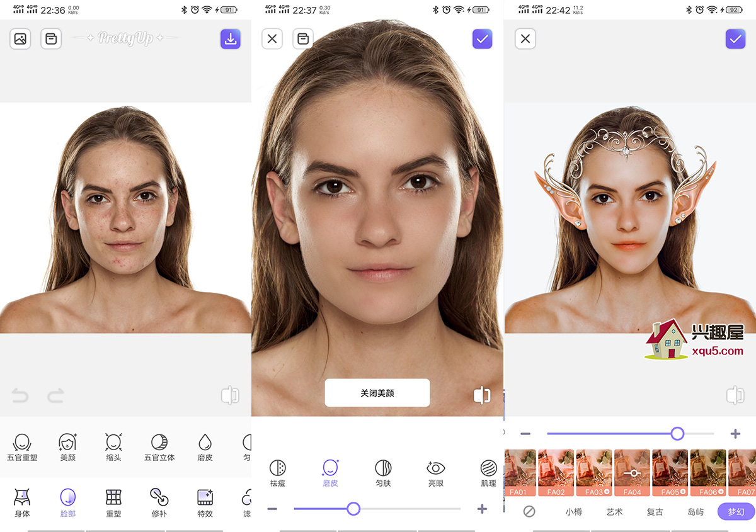Viewport: 756px width, 532px height.
Task: Apply the filter with the checkmark at 22:42
Action: pyautogui.click(x=735, y=39)
